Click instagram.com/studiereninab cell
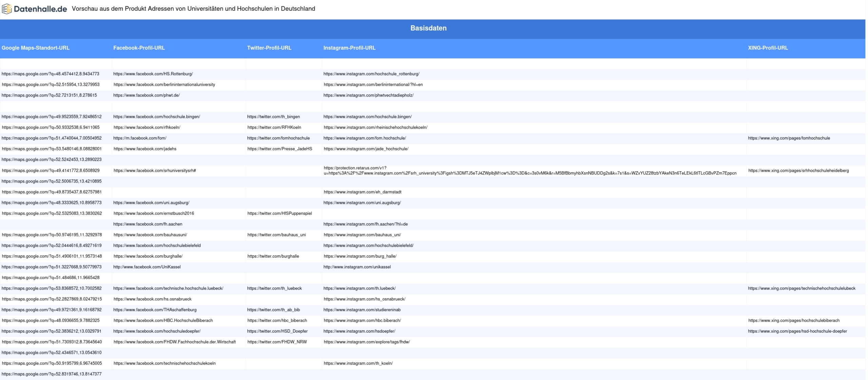The height and width of the screenshot is (380, 868). point(362,310)
